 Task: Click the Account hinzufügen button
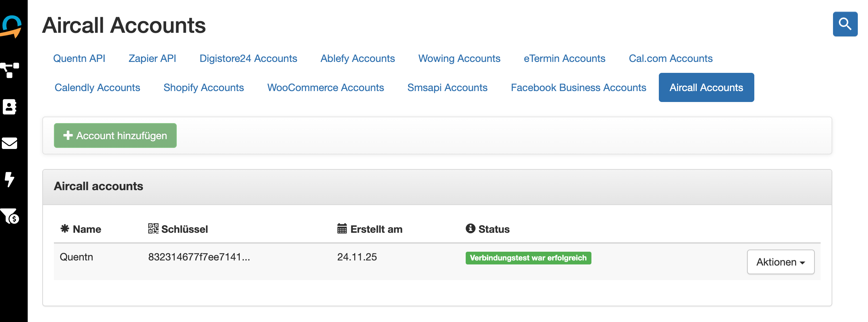coord(115,136)
